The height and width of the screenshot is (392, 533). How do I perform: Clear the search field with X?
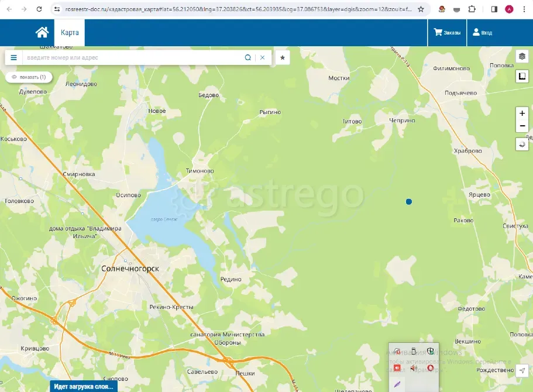click(x=263, y=57)
